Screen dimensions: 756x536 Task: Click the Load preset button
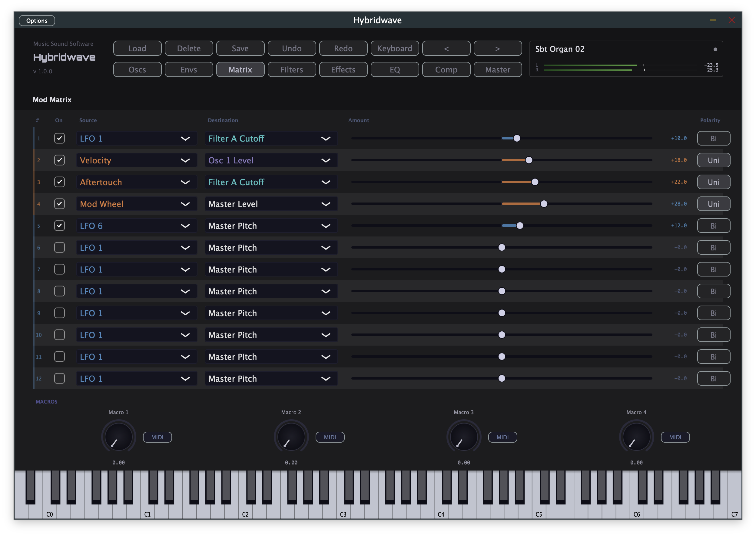pyautogui.click(x=137, y=49)
